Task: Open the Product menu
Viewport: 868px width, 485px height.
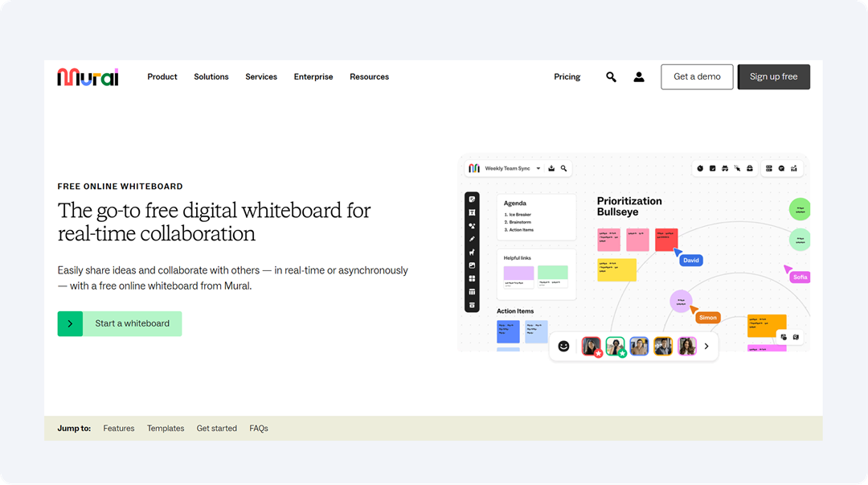Action: tap(162, 77)
